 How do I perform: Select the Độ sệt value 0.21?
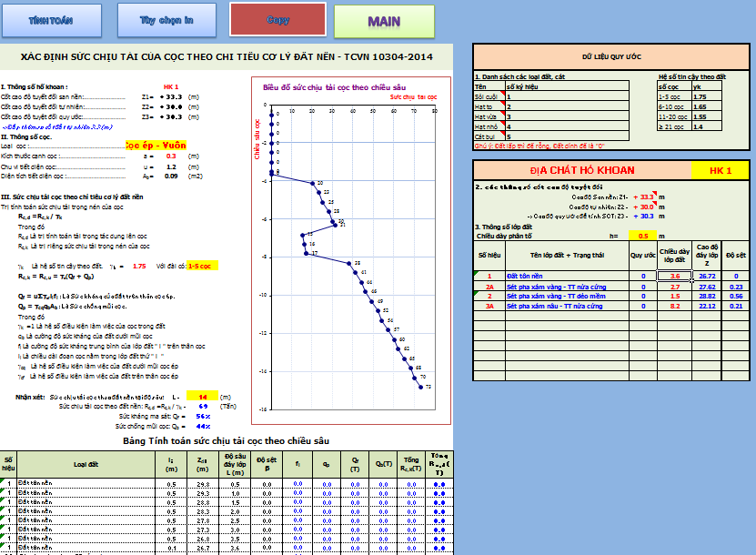coord(736,307)
